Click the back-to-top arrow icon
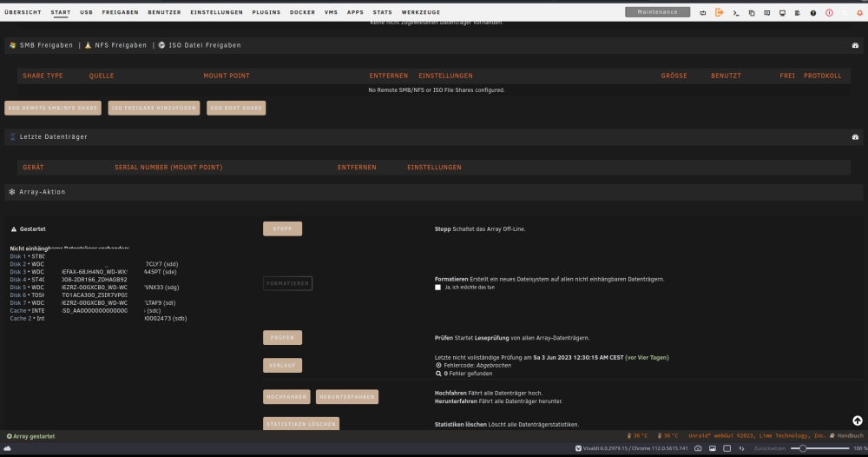 [x=857, y=421]
